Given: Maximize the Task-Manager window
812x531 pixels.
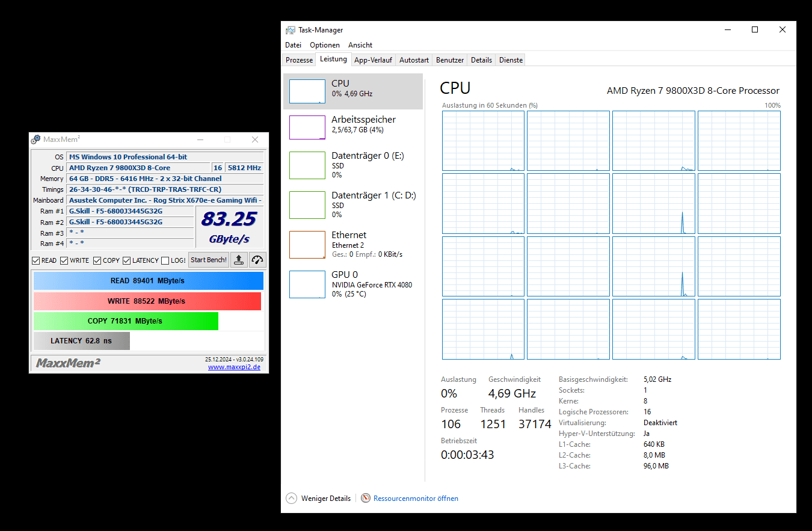Looking at the screenshot, I should (755, 29).
